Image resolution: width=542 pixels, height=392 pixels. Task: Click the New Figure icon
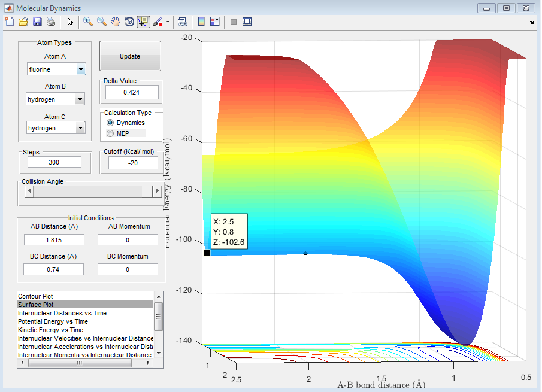[x=9, y=22]
